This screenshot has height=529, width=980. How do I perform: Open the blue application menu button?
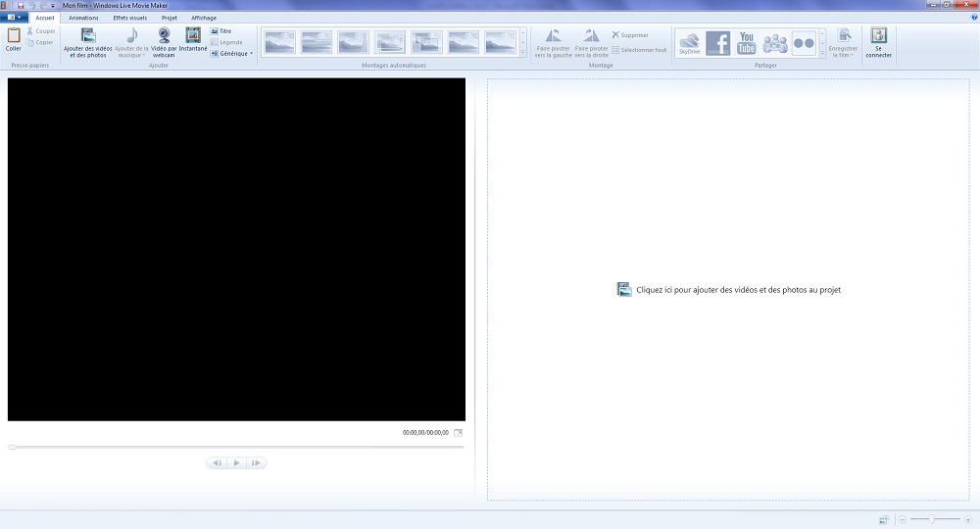point(13,18)
